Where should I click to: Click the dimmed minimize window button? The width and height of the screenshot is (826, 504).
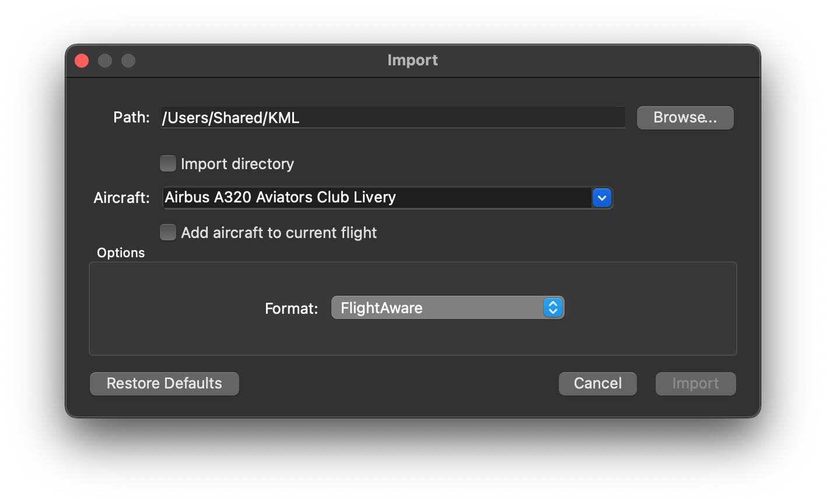click(105, 61)
